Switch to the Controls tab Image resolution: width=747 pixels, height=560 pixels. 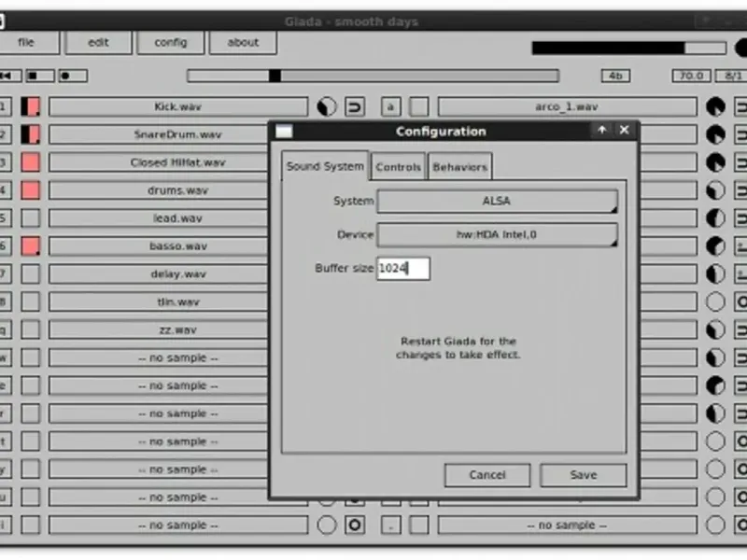pos(398,167)
